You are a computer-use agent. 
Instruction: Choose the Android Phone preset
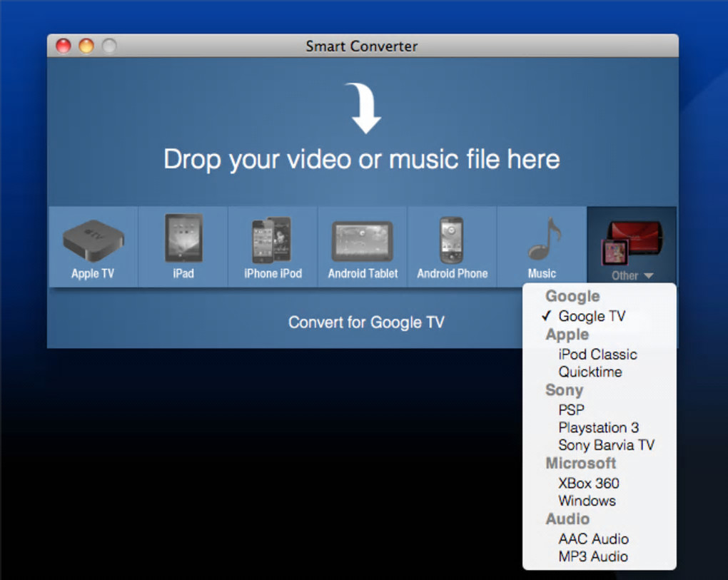coord(453,247)
